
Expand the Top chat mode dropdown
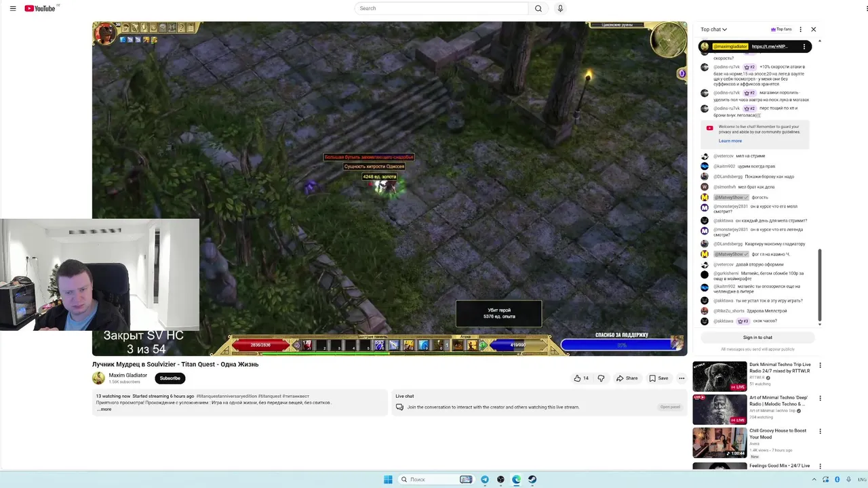(x=713, y=29)
